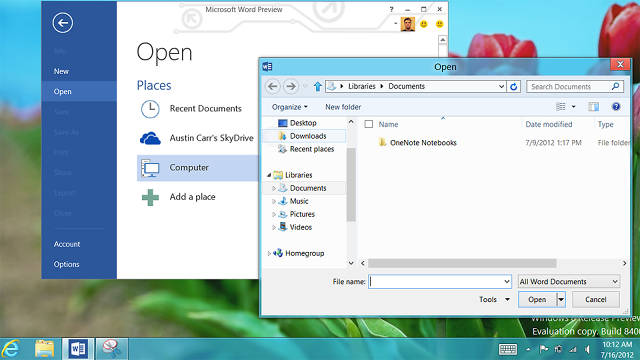Screen dimensions: 640x360
Task: Open the address bar history dropdown
Action: pos(501,87)
